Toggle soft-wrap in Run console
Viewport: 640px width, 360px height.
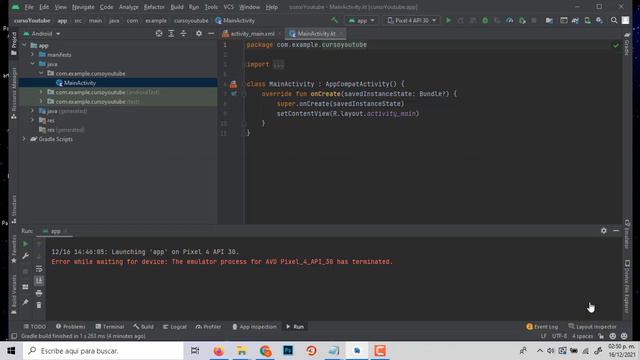pyautogui.click(x=39, y=269)
